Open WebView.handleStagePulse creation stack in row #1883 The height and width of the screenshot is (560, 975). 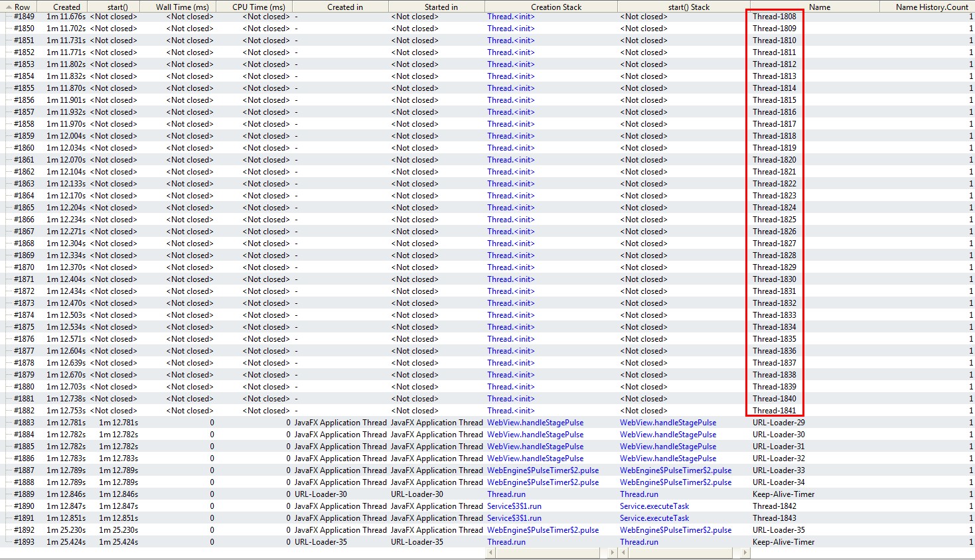[535, 423]
